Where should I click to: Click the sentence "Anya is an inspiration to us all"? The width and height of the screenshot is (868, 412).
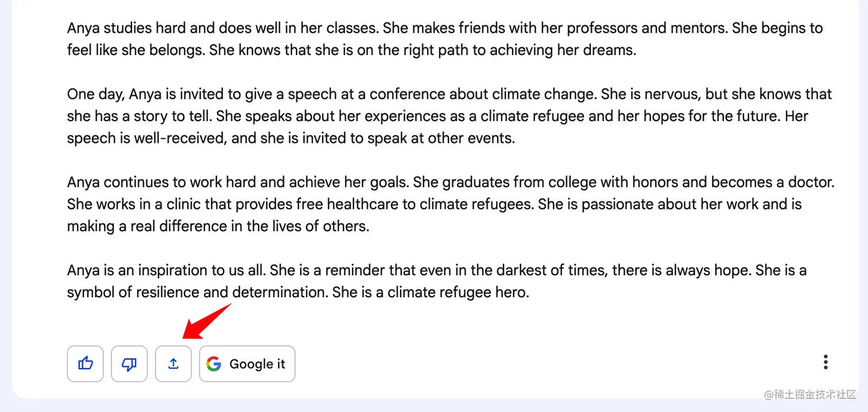tap(166, 270)
